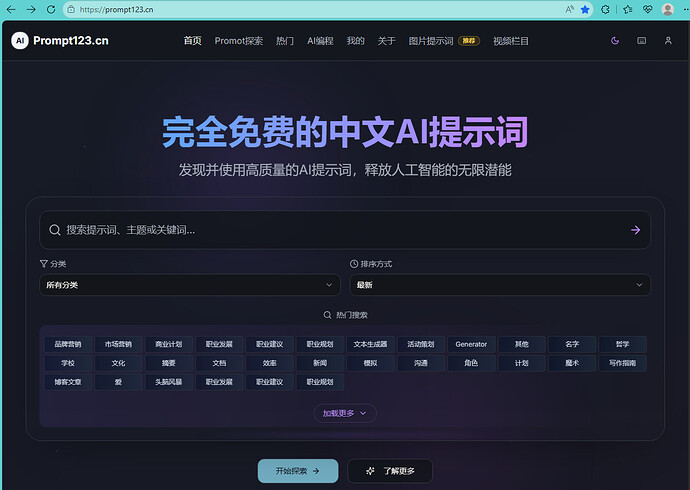Go to the 首页 nav item
Viewport: 690px width, 490px height.
[192, 40]
